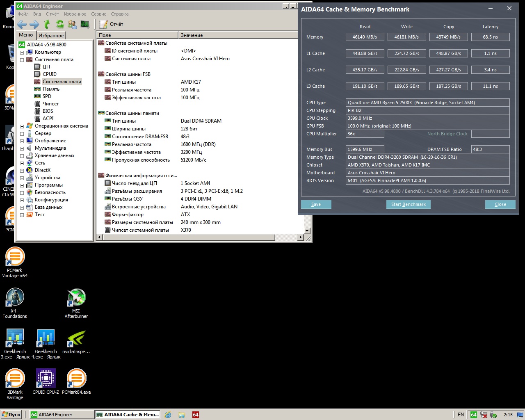Select the PCMark Vantage x64 desktop icon

coord(15,262)
